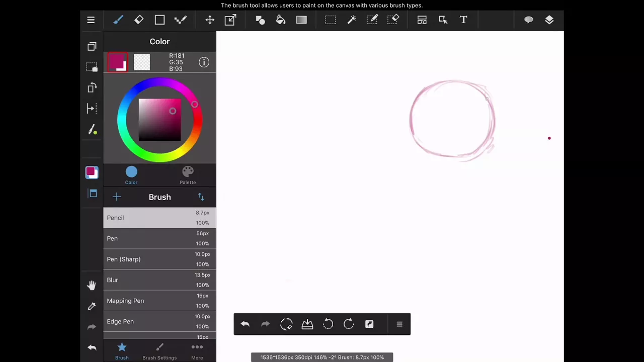Screen dimensions: 644x362
Task: Click the brush color picker sidebar icon
Action: [92, 130]
